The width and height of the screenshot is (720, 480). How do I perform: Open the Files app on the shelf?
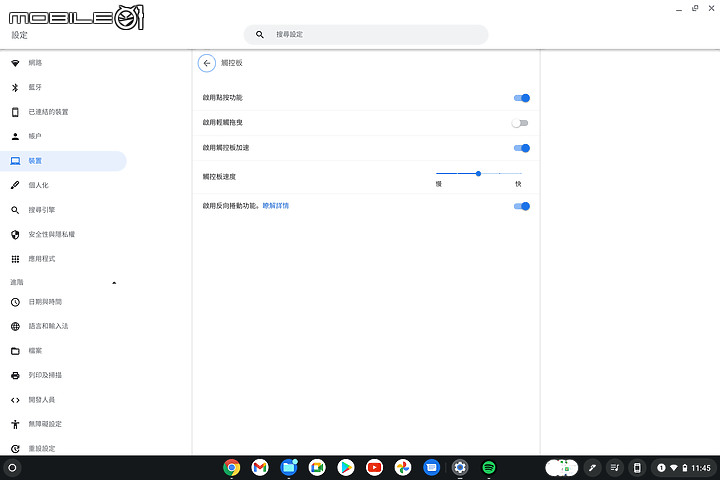point(289,468)
